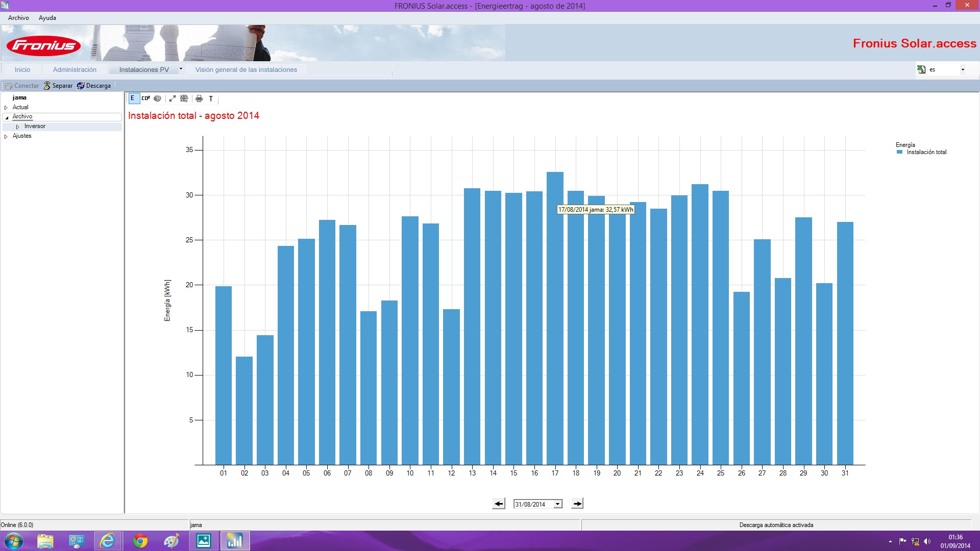Screen dimensions: 980x551
Task: Click the expand chart arrows icon
Action: (x=173, y=98)
